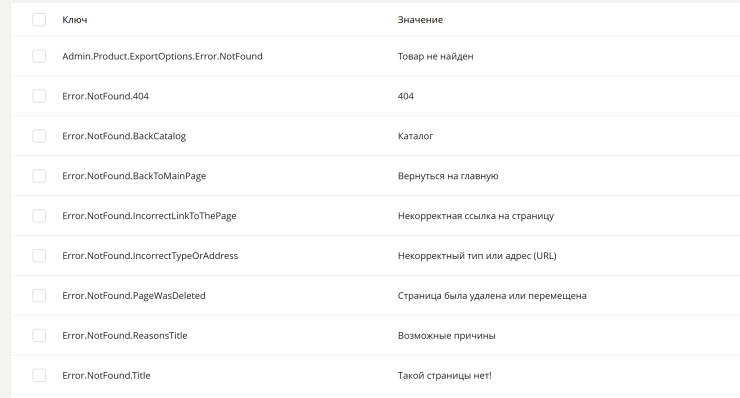Screen dimensions: 740x398
Task: Click the '404' value cell
Action: [405, 96]
